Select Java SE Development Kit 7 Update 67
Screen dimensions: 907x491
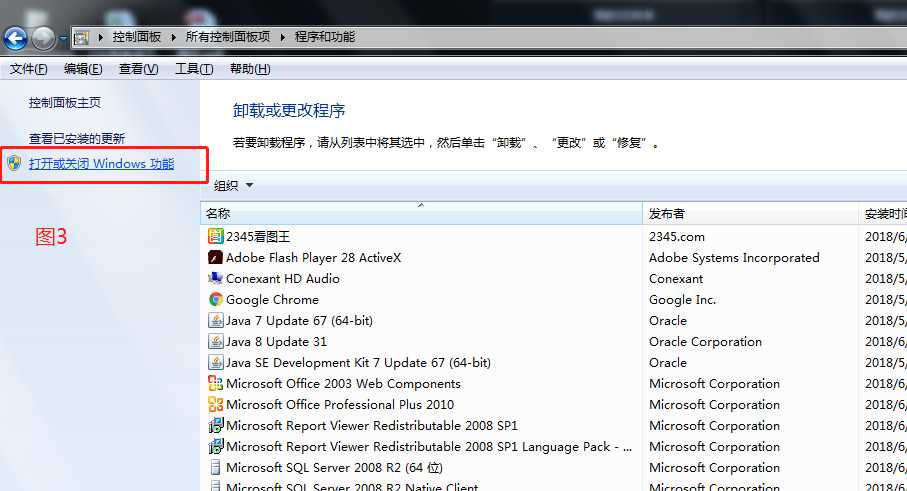358,363
